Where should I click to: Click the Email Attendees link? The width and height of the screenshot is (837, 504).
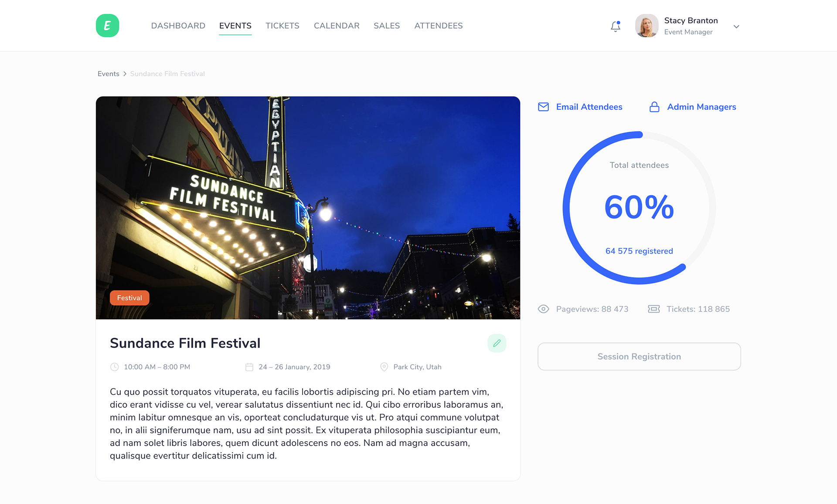point(589,107)
